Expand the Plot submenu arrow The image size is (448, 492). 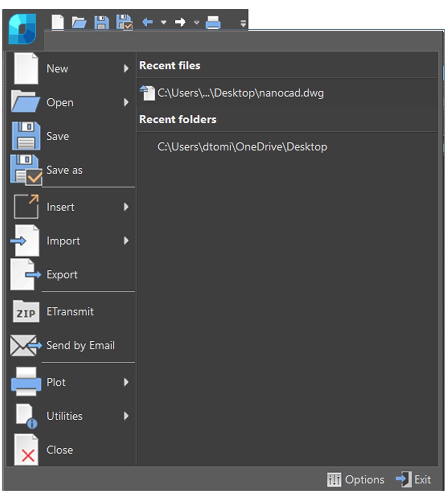[126, 382]
